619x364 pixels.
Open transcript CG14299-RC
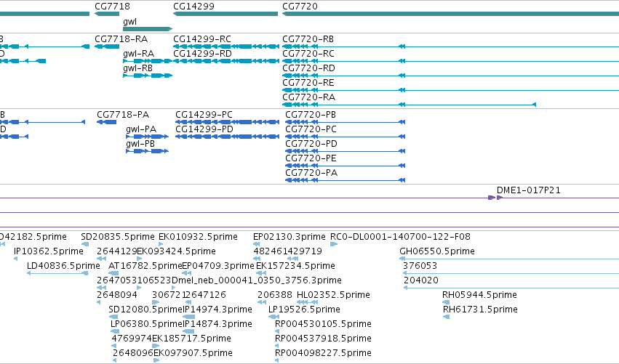[202, 39]
